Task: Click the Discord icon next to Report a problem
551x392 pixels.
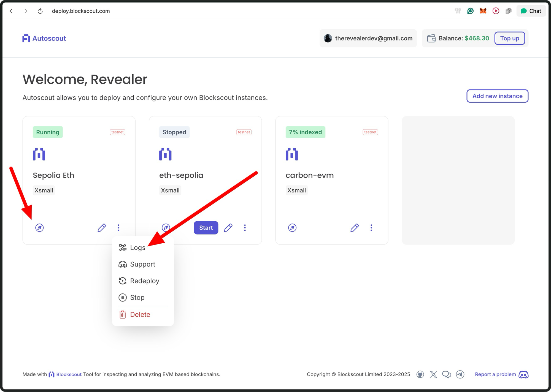Action: pos(524,375)
